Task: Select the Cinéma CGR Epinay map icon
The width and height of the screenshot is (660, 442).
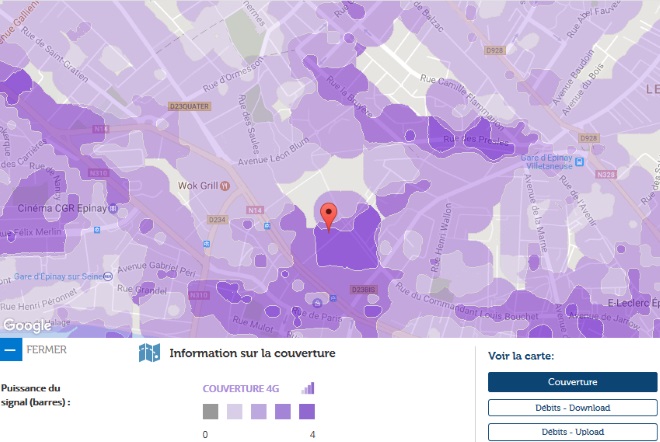Action: coord(112,209)
